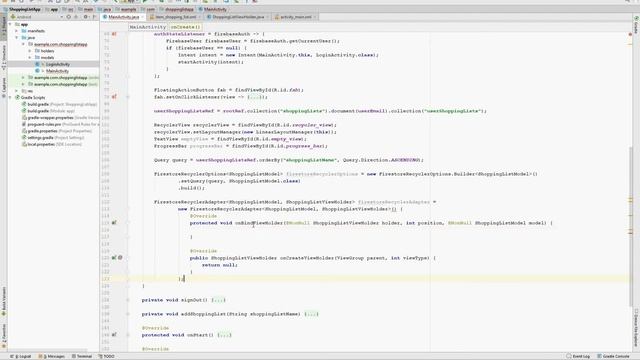Viewport: 640px width, 360px height.
Task: Click the main folder breadcrumb
Action: (x=86, y=9)
